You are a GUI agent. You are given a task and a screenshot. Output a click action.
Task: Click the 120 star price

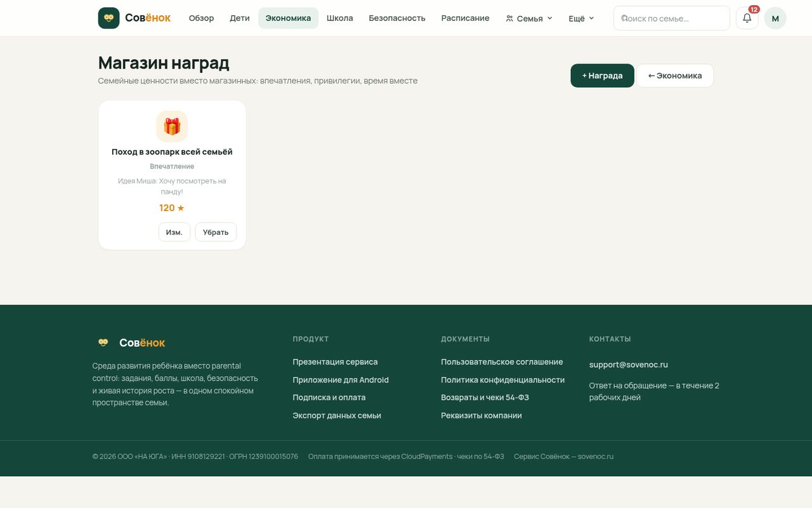172,208
